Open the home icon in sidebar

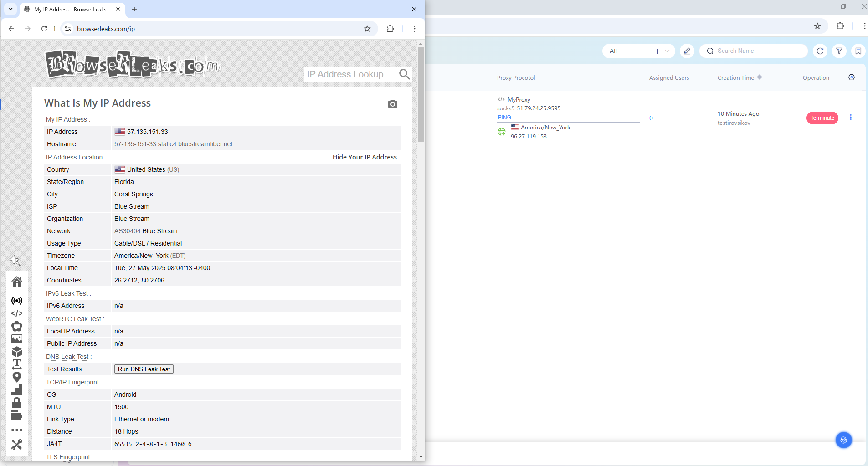[17, 282]
